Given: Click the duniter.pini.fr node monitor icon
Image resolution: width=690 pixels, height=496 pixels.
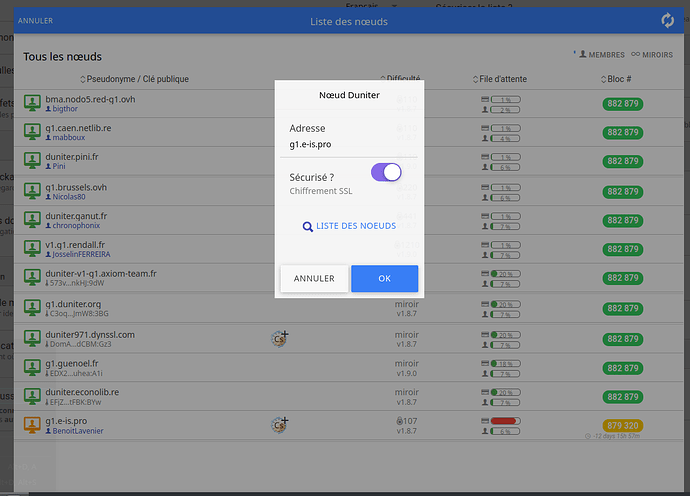Looking at the screenshot, I should (32, 161).
